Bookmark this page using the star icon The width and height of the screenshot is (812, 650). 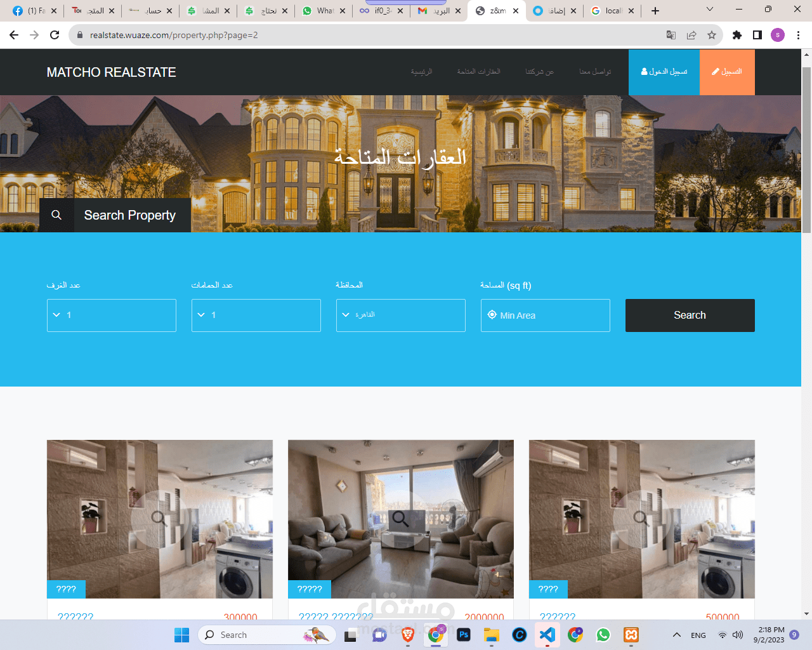point(712,36)
